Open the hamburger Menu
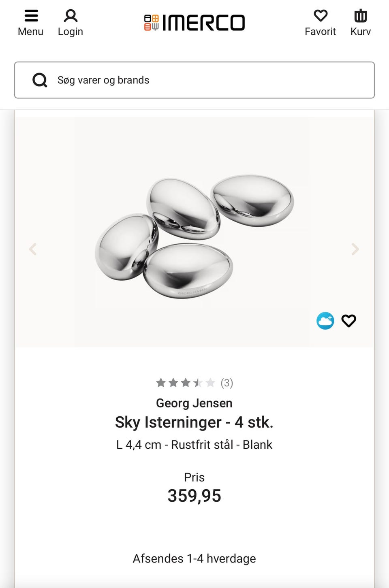389x588 pixels. 31,22
